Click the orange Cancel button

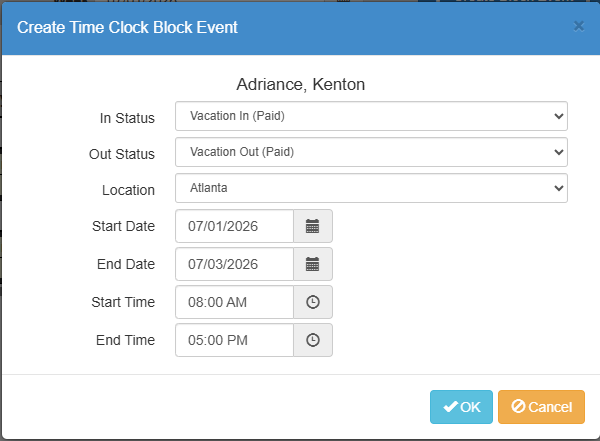[x=541, y=407]
